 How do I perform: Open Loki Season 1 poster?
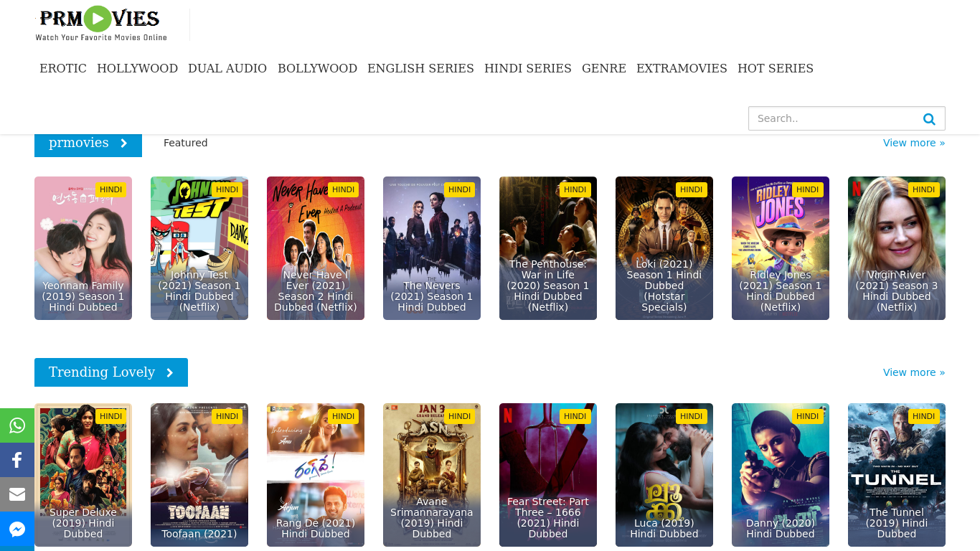point(664,248)
